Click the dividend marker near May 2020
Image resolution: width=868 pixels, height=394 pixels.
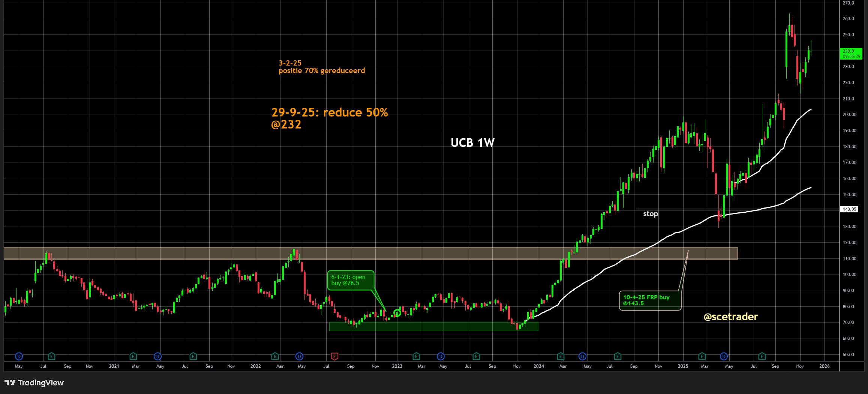[x=19, y=356]
